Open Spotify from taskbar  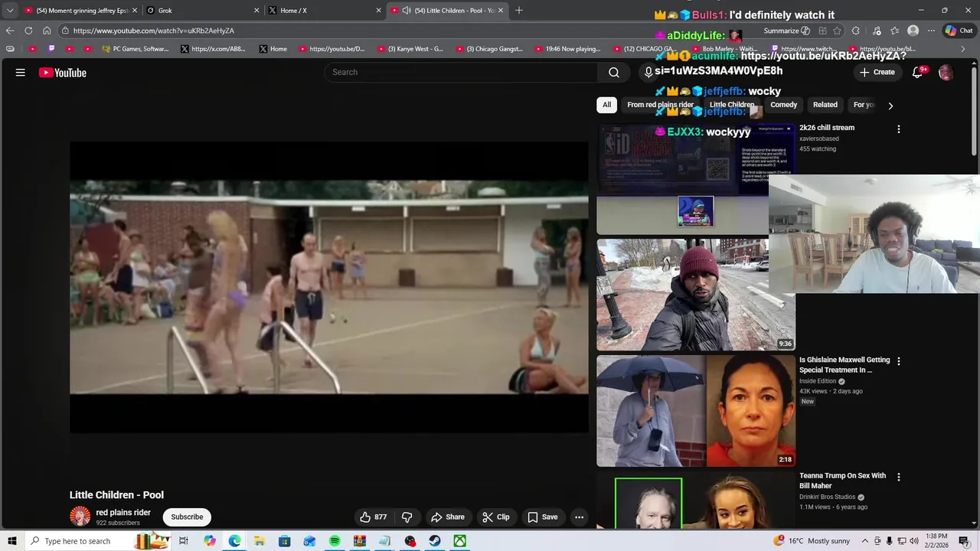pyautogui.click(x=335, y=541)
